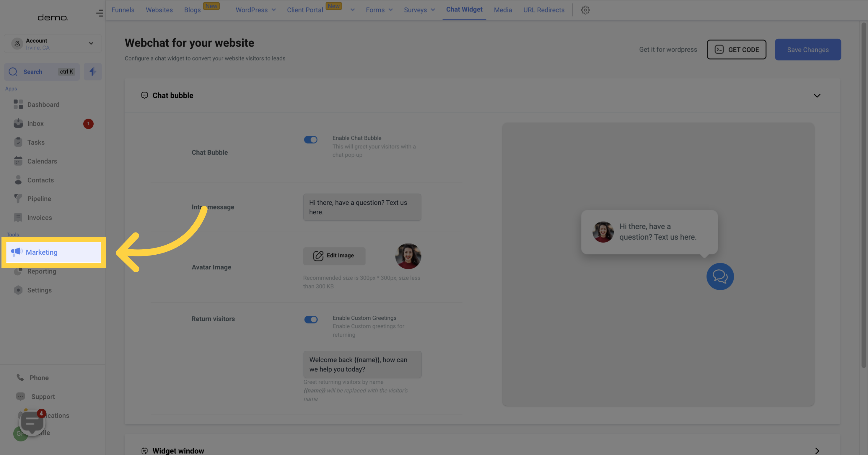Viewport: 868px width, 455px height.
Task: Collapse the Chat bubble section chevron
Action: coord(817,96)
